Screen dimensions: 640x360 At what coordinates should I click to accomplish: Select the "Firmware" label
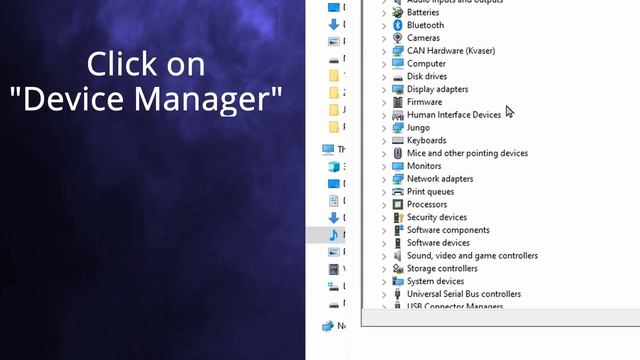[424, 102]
